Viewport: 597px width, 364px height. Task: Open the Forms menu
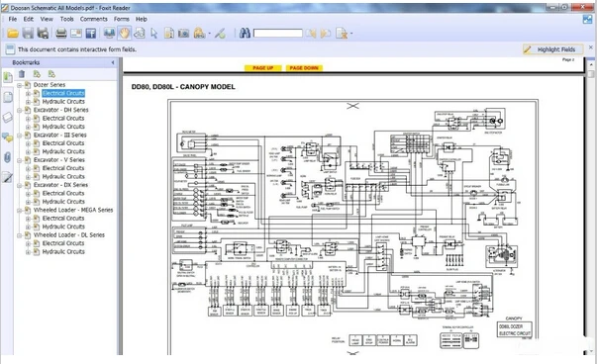[x=122, y=19]
